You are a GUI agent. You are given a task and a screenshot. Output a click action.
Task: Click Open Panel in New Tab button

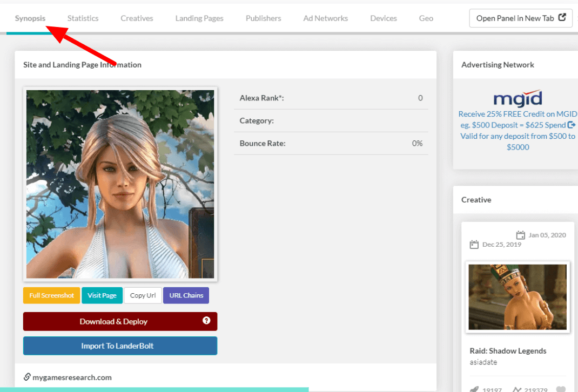click(x=521, y=18)
